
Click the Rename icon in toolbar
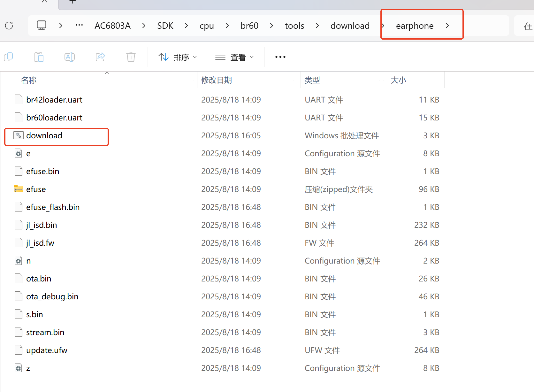[x=70, y=57]
